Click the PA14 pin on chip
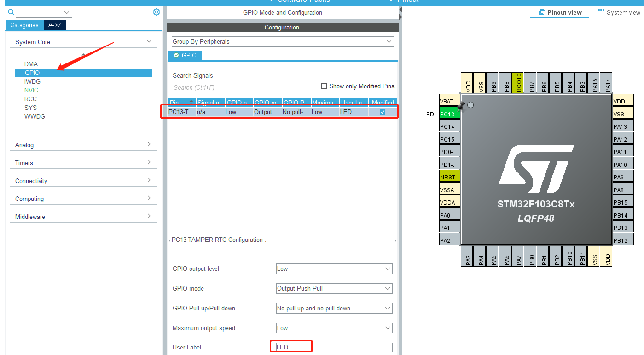 607,83
